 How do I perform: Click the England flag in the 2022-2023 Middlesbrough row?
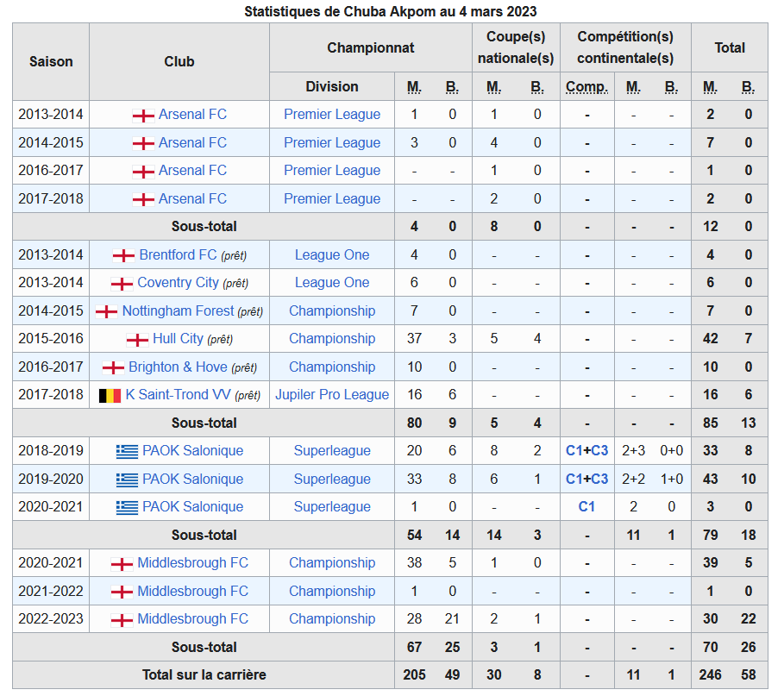tap(122, 620)
